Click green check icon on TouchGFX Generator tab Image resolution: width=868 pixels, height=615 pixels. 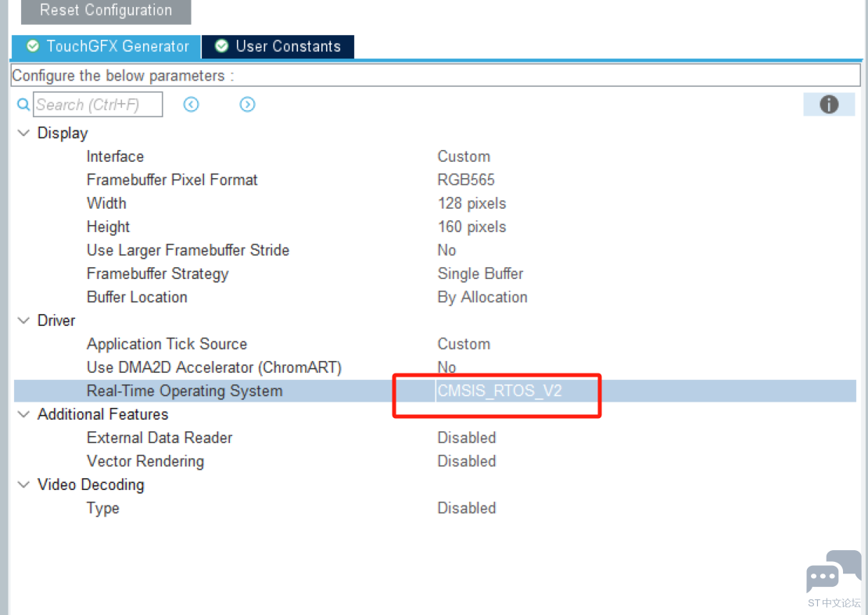pos(32,46)
